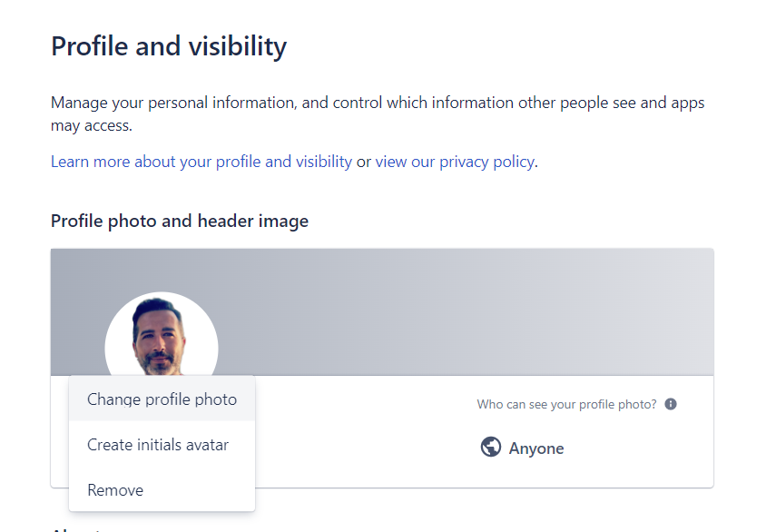Image resolution: width=776 pixels, height=532 pixels.
Task: Click the globe icon next to Anyone
Action: 491,448
